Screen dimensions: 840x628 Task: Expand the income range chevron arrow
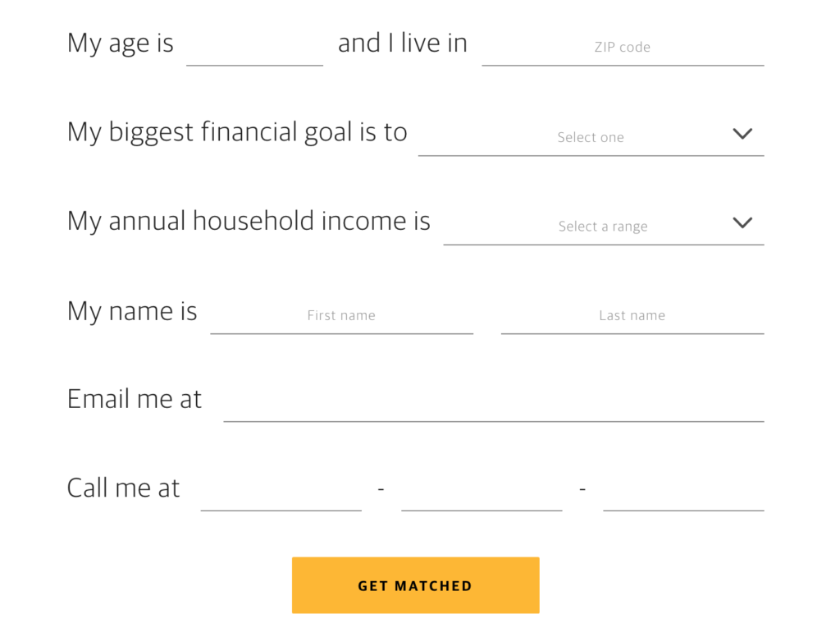pyautogui.click(x=743, y=222)
